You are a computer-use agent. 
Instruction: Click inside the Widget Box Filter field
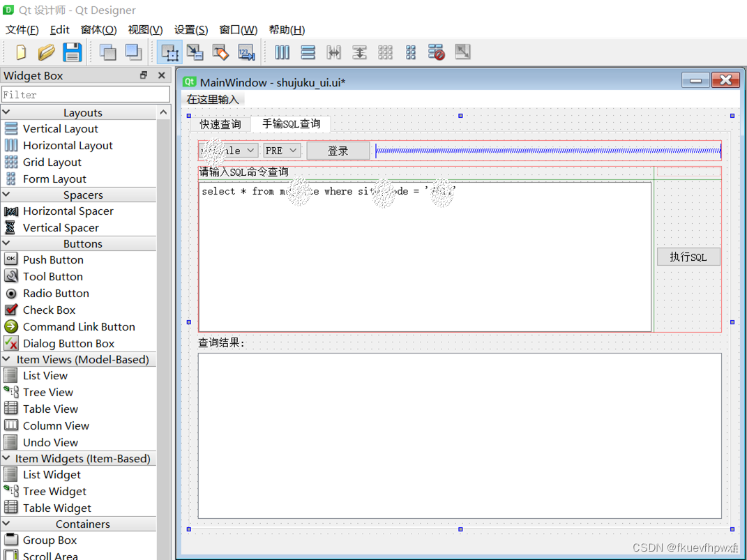click(x=85, y=93)
